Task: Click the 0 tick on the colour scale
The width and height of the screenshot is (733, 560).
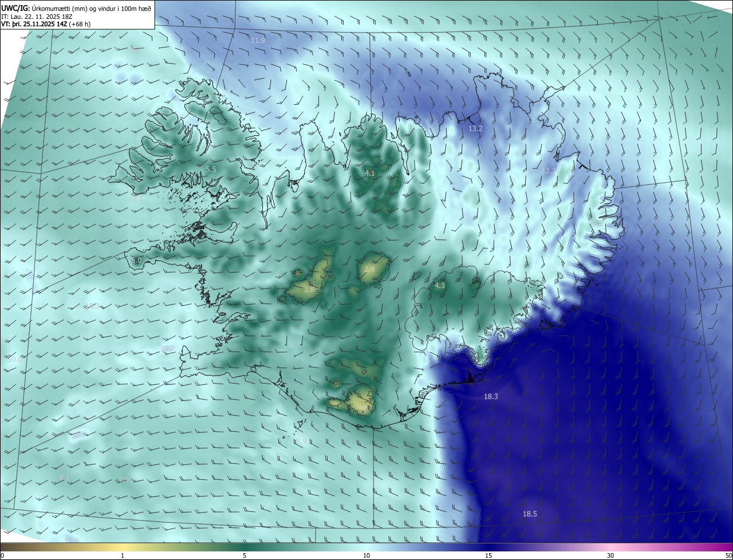Action: click(2, 555)
